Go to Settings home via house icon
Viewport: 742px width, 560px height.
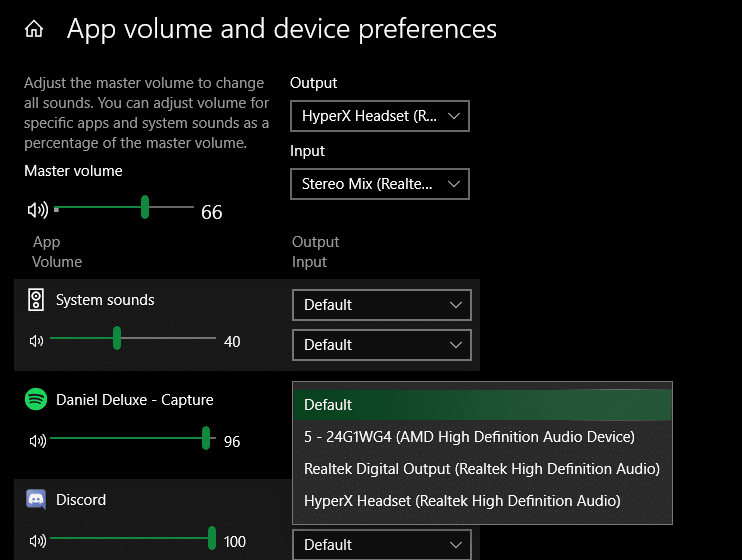point(34,29)
